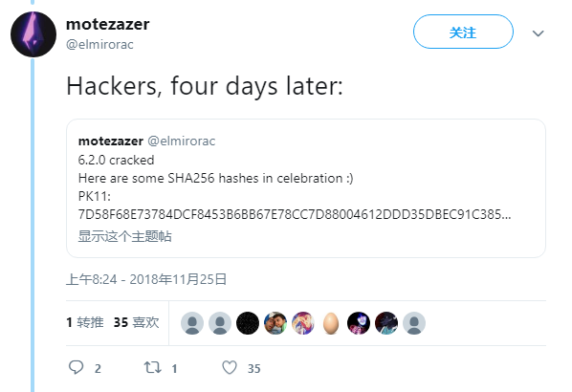
Task: Like the tweet with the heart icon
Action: click(230, 367)
